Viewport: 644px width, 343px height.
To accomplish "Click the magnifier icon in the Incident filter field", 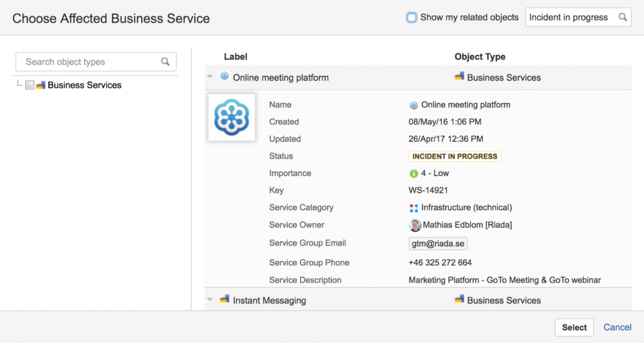I will (623, 17).
